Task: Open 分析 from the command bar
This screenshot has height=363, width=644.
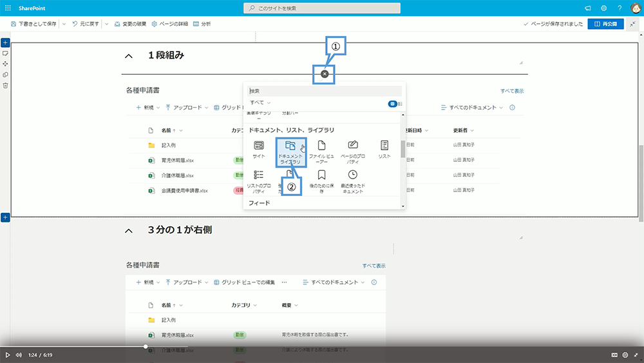Action: click(202, 24)
